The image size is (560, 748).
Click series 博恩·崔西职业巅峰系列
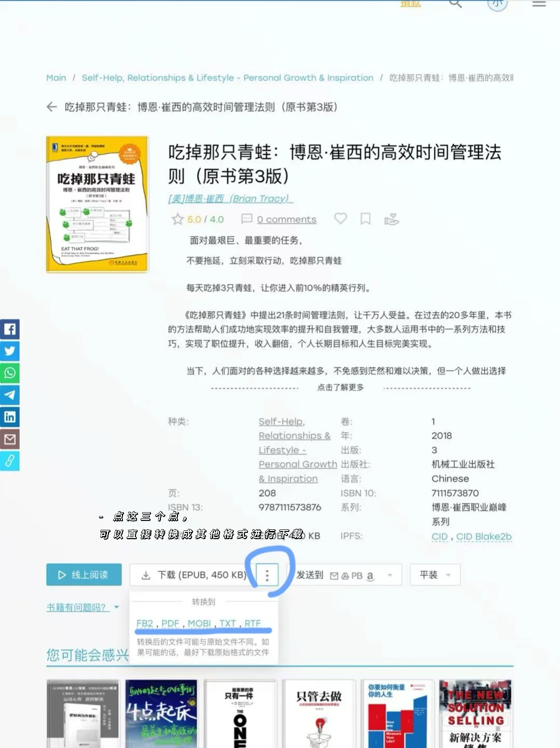(469, 514)
